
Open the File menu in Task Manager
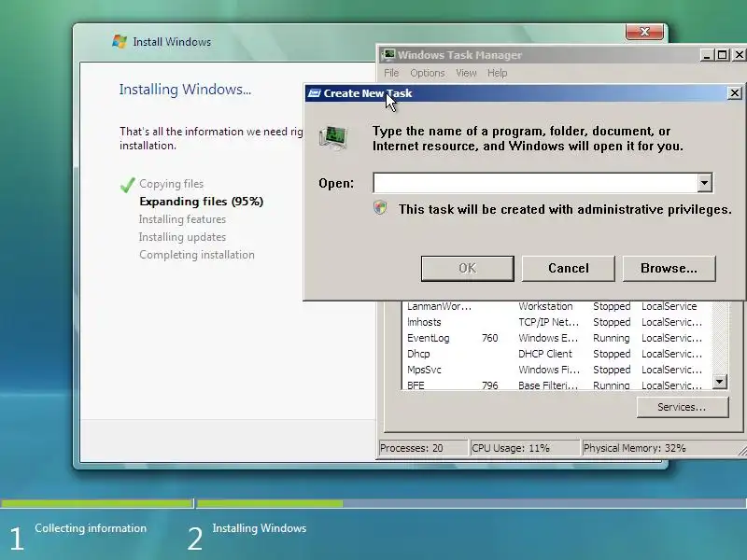[391, 73]
